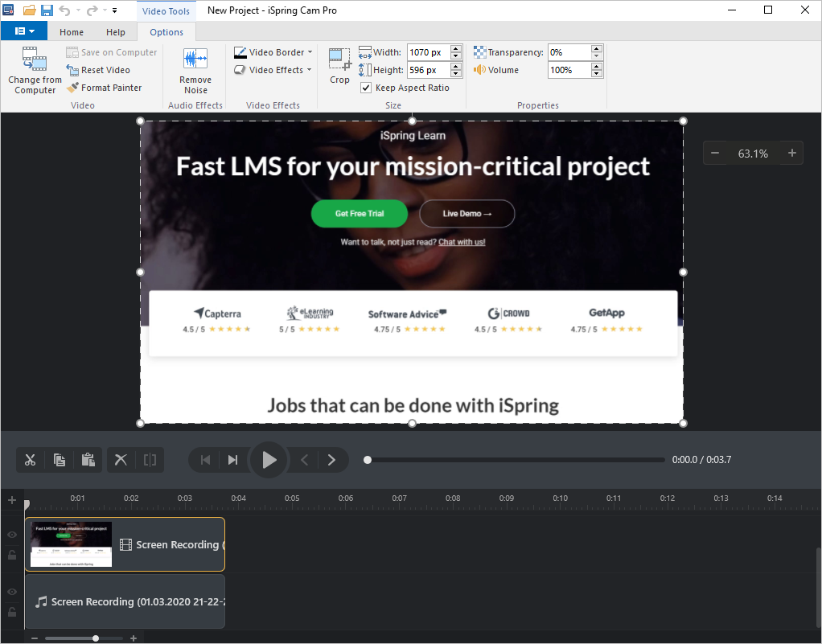Viewport: 822px width, 644px height.
Task: Click Get Free Trial button in preview
Action: click(x=360, y=213)
